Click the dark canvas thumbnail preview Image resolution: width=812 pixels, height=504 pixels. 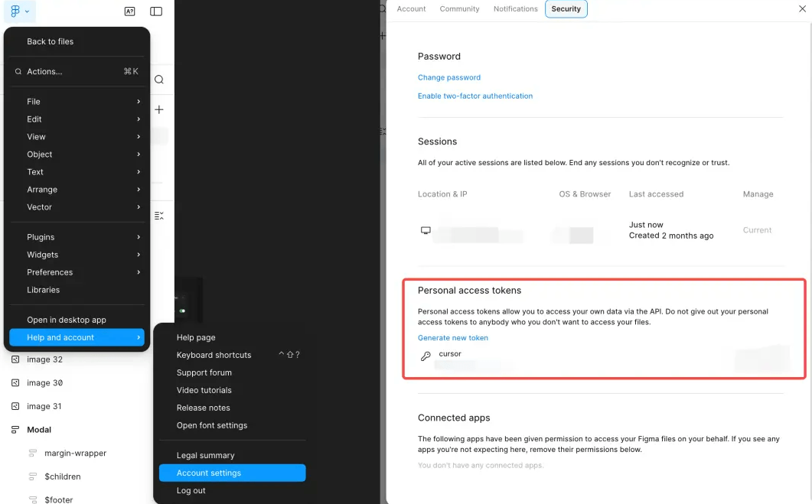pos(188,300)
